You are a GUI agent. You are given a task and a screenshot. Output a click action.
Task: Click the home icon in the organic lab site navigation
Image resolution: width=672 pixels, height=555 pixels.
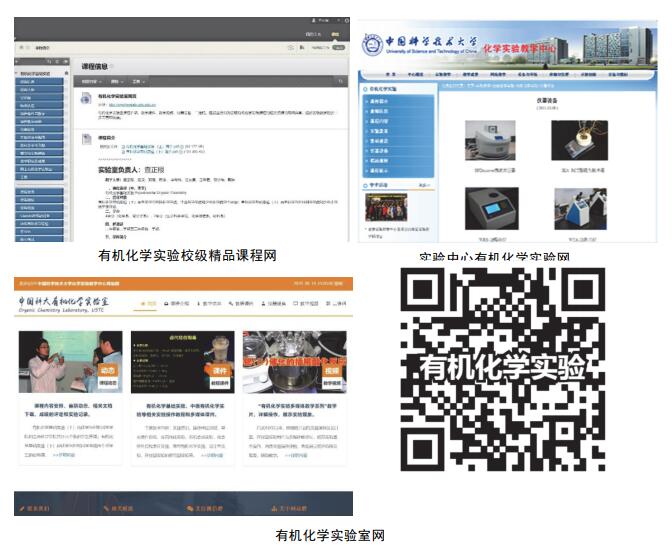[143, 303]
